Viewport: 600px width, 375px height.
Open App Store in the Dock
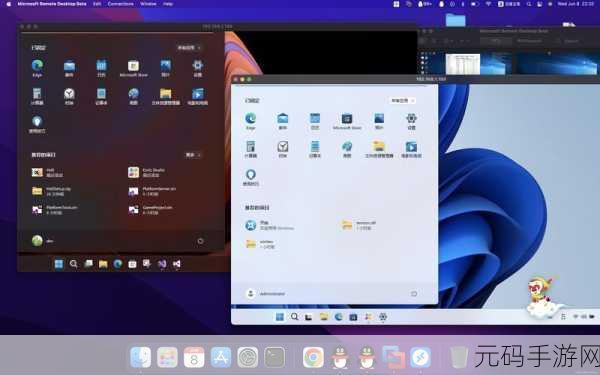[221, 357]
